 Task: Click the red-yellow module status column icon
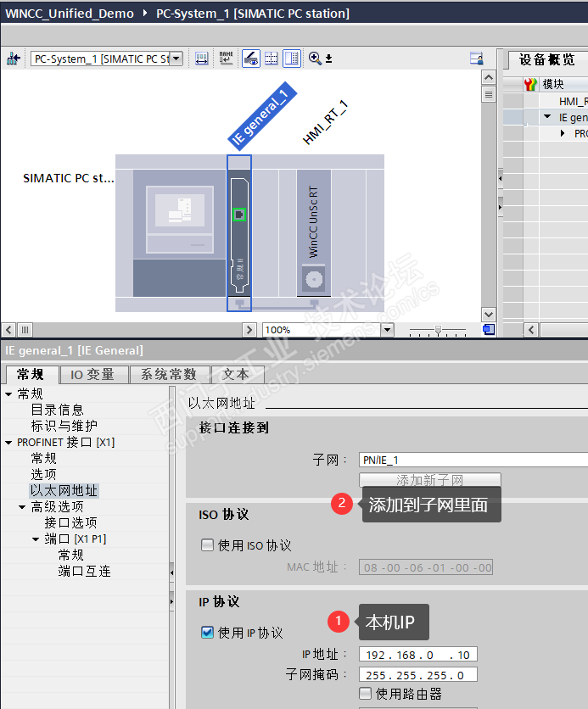coord(530,84)
